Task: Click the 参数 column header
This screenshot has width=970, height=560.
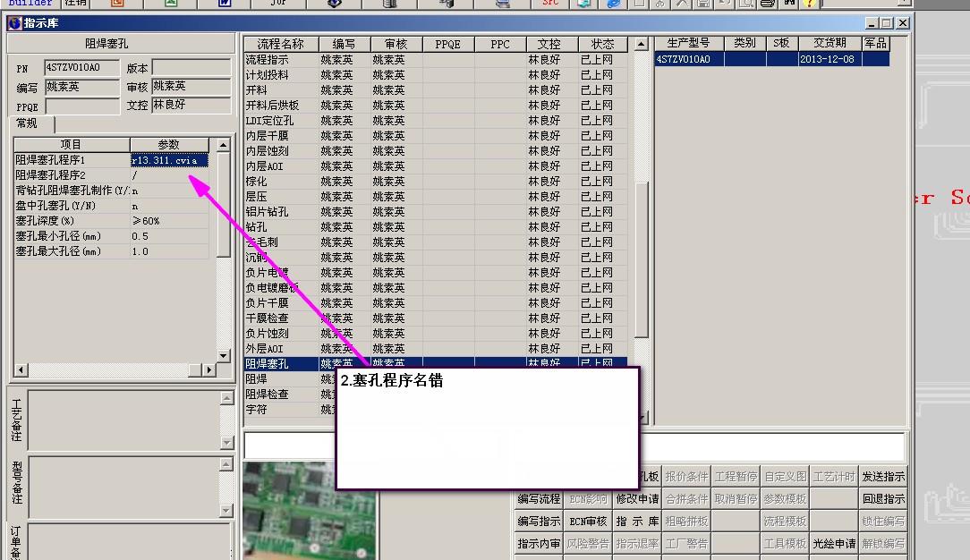Action: (x=169, y=145)
